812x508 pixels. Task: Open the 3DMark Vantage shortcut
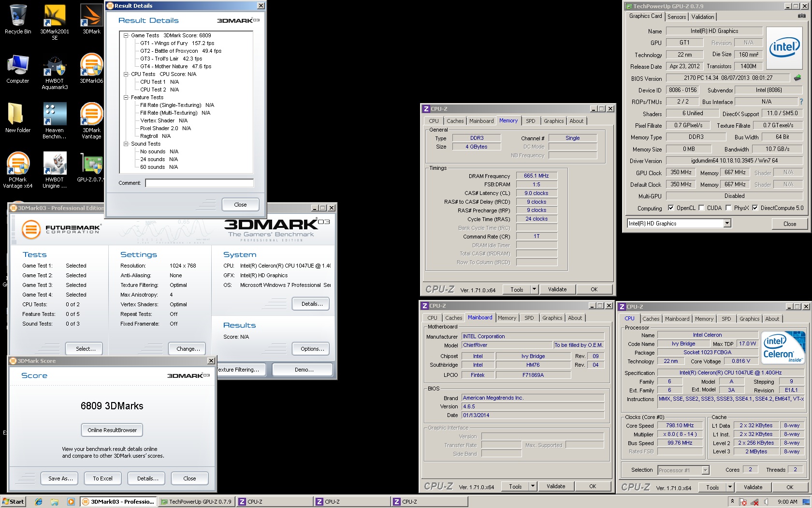click(x=91, y=121)
